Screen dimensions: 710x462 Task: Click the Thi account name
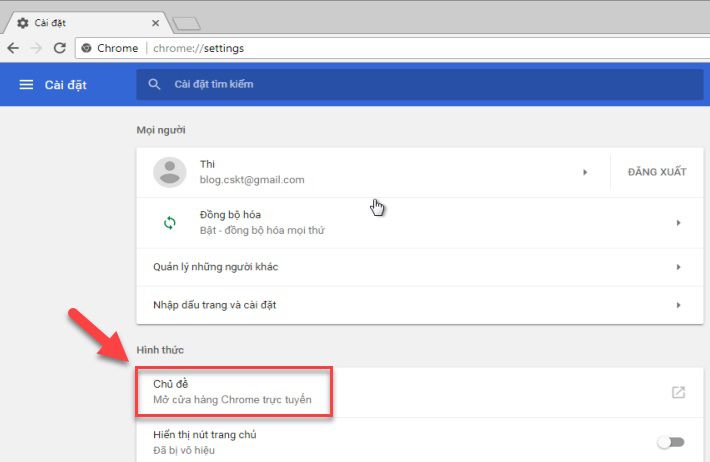(207, 164)
